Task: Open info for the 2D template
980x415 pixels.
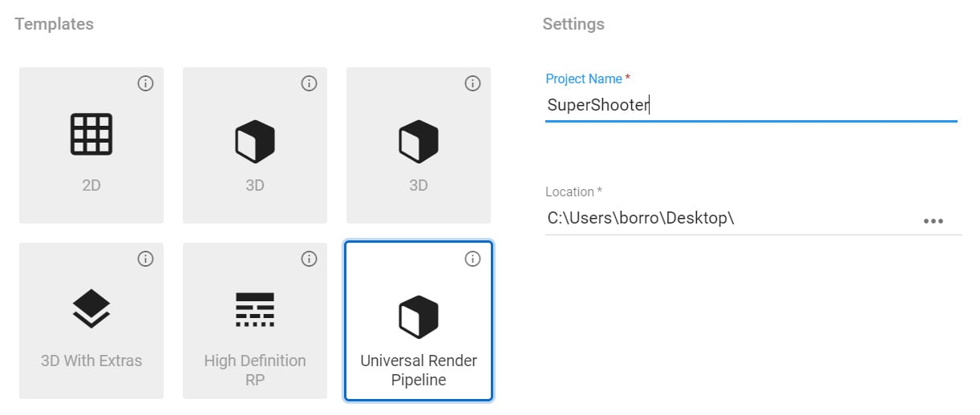Action: (145, 83)
